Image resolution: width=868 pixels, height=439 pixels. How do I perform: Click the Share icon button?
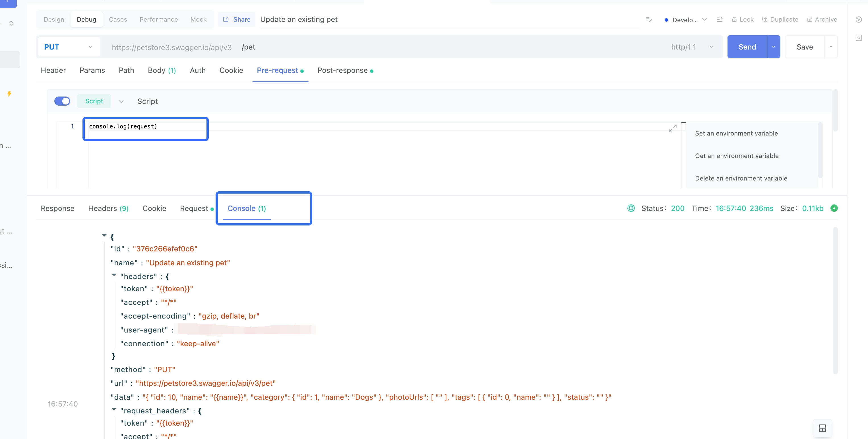point(237,20)
